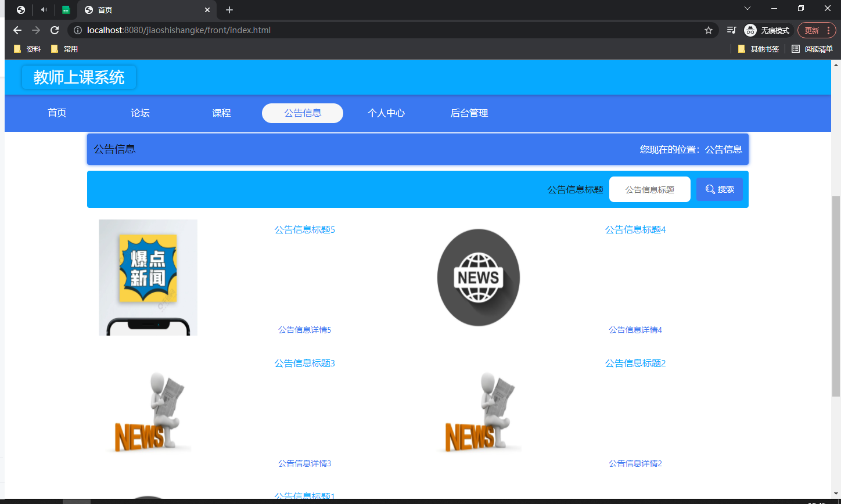841x504 pixels.
Task: Reload the page with the refresh icon
Action: 55,30
